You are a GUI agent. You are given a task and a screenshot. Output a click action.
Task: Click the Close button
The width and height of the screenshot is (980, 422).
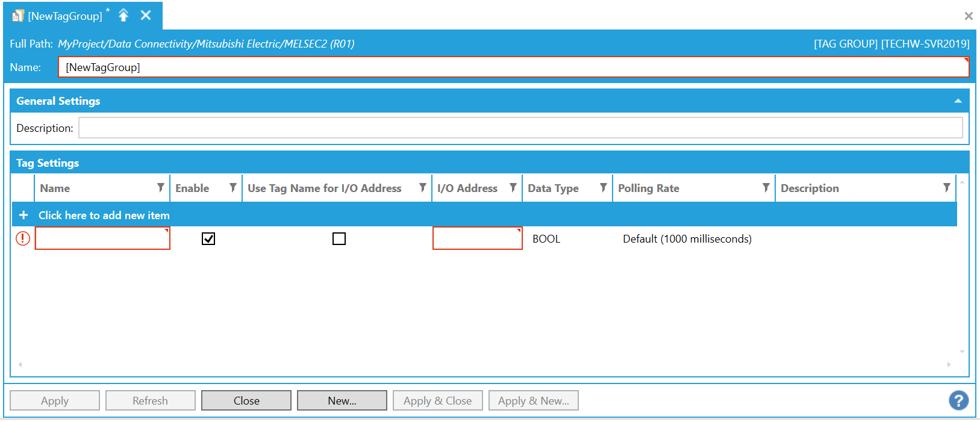click(x=246, y=400)
